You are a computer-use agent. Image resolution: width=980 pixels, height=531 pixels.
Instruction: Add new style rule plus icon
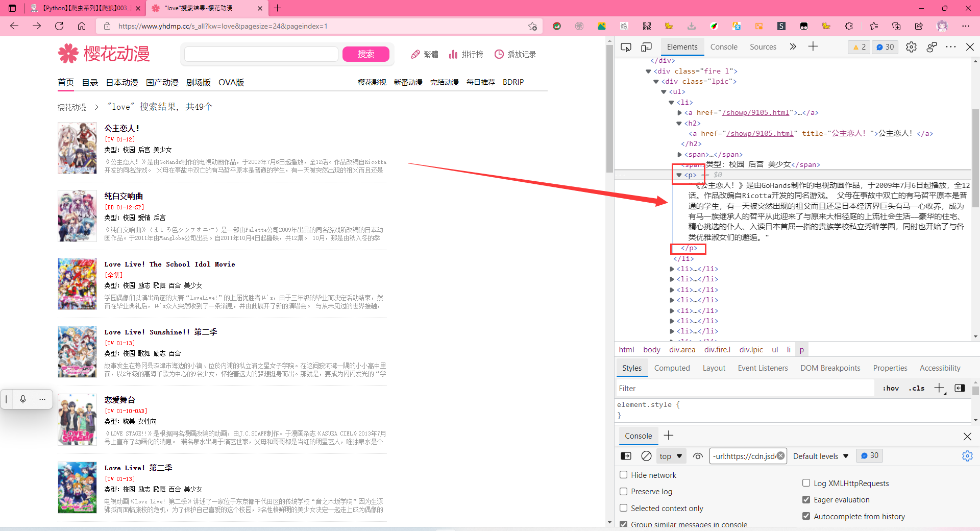939,388
